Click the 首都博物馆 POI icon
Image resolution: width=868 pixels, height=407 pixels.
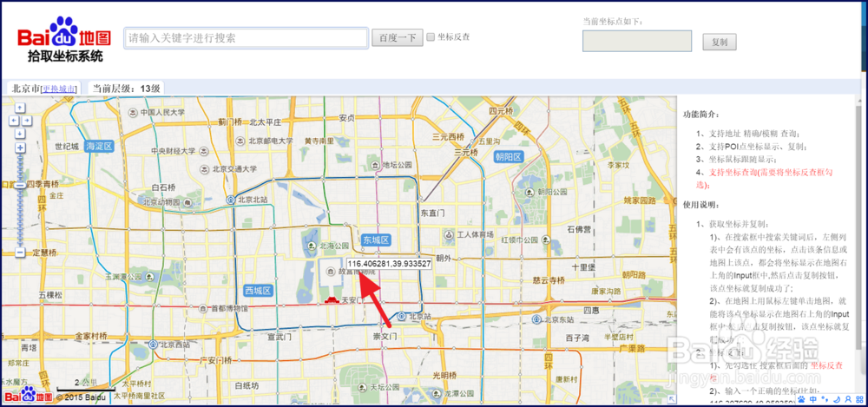(x=202, y=308)
